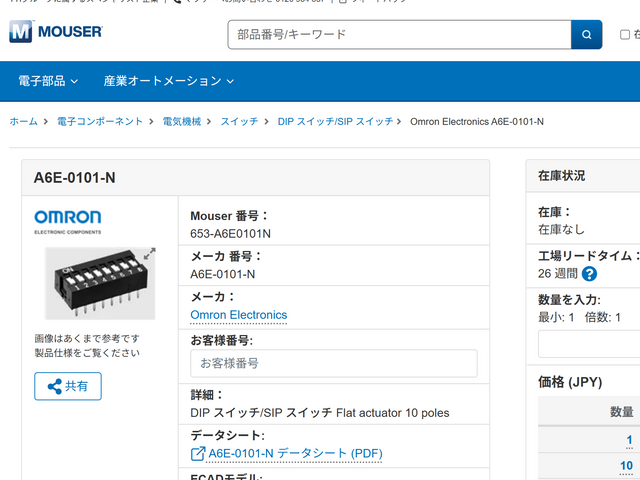Screen dimensions: 640x480
Task: Open A6E-0101-N データシート PDF link
Action: (x=295, y=453)
